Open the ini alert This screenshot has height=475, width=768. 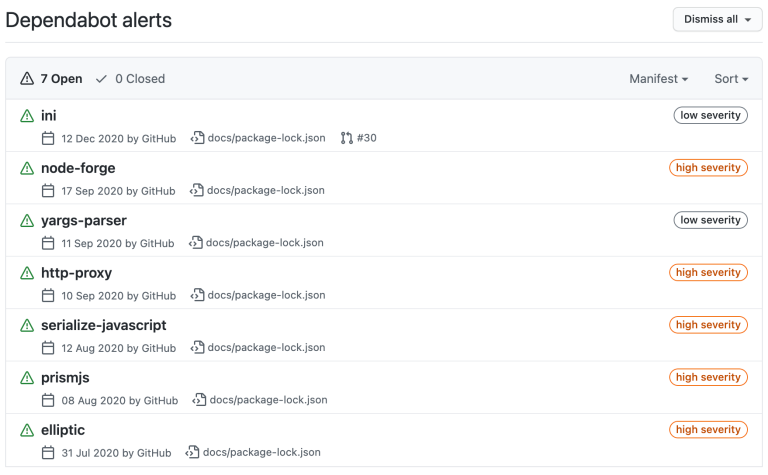coord(48,116)
